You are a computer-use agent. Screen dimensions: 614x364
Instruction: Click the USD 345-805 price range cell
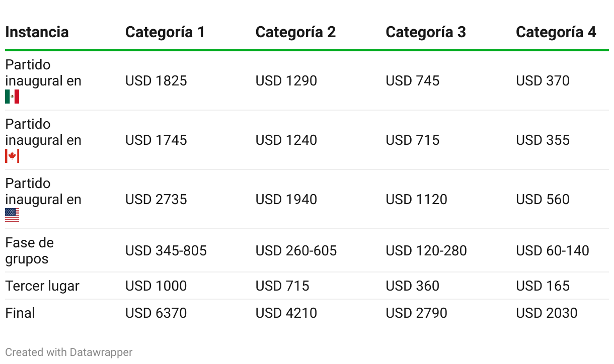[x=166, y=251]
